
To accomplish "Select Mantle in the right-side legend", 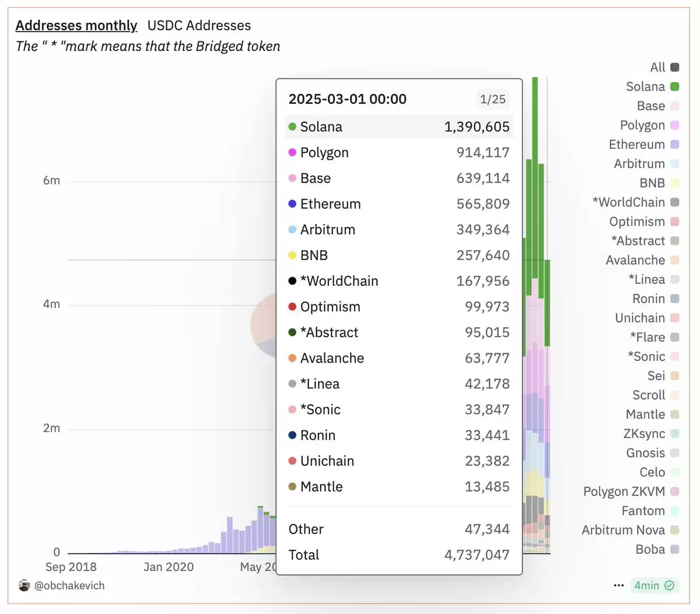I will tap(652, 414).
